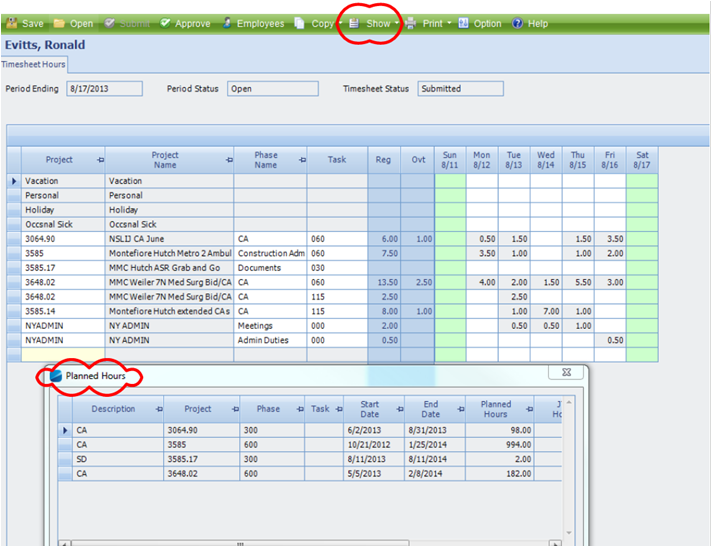Image resolution: width=712 pixels, height=547 pixels.
Task: Open the Copy dropdown arrow
Action: click(340, 23)
